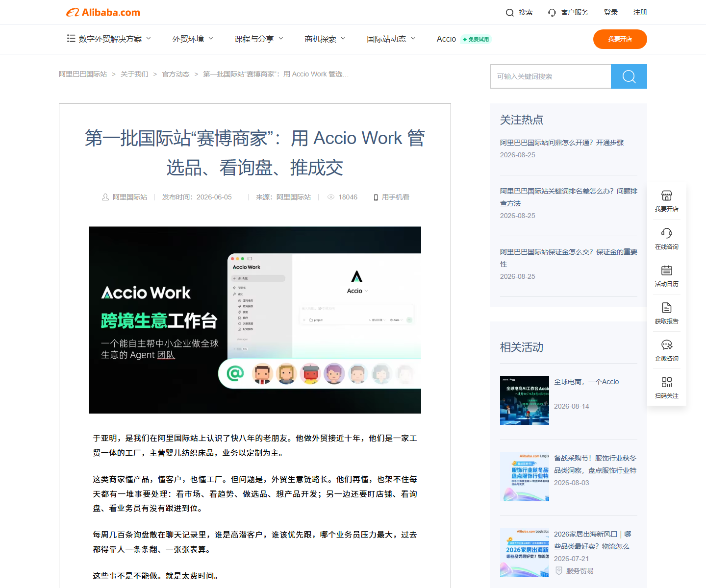Click 企微咨询 chat bubble icon

tap(667, 344)
